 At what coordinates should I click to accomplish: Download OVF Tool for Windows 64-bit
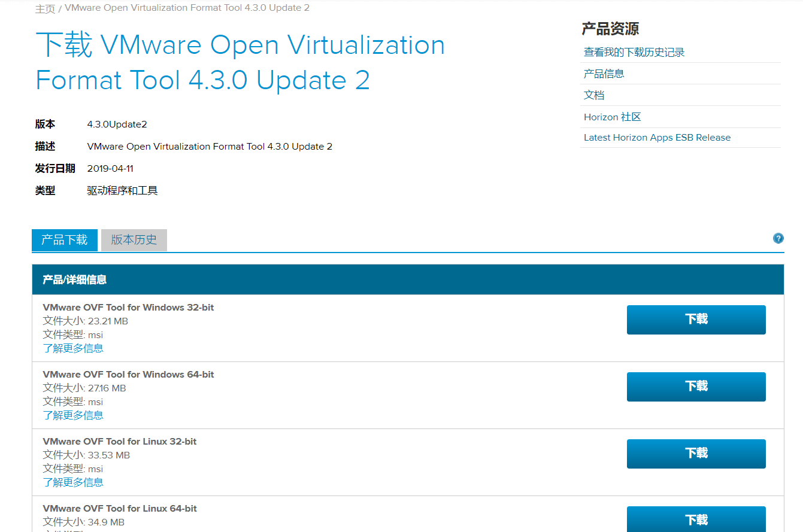coord(696,387)
